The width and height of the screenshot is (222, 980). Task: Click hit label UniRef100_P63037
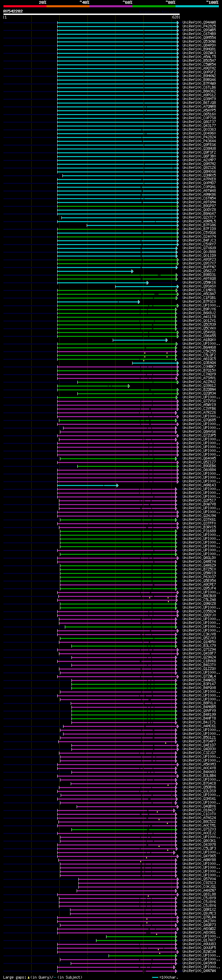(x=199, y=577)
